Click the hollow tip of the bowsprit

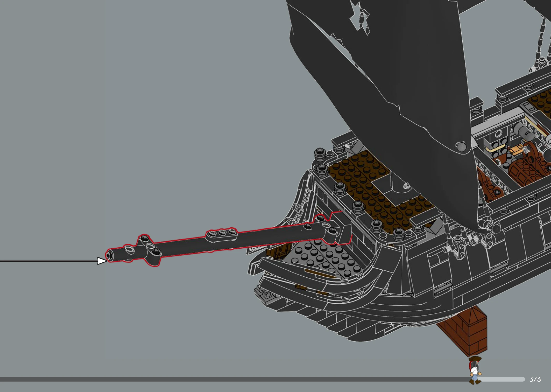pyautogui.click(x=109, y=256)
